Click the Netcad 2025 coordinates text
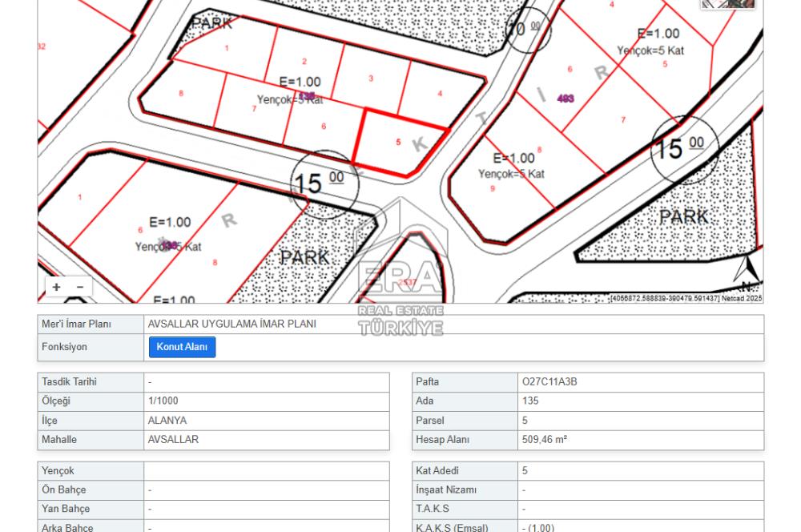 point(686,299)
